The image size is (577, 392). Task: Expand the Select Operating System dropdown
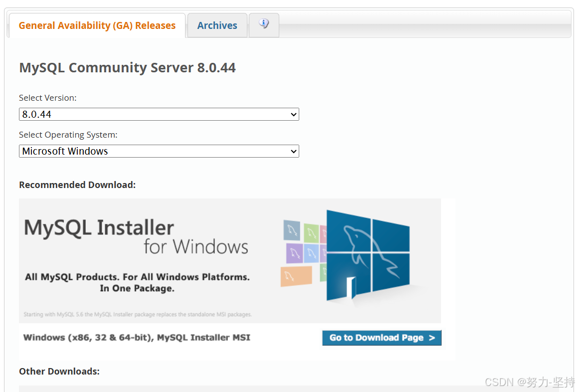[159, 151]
